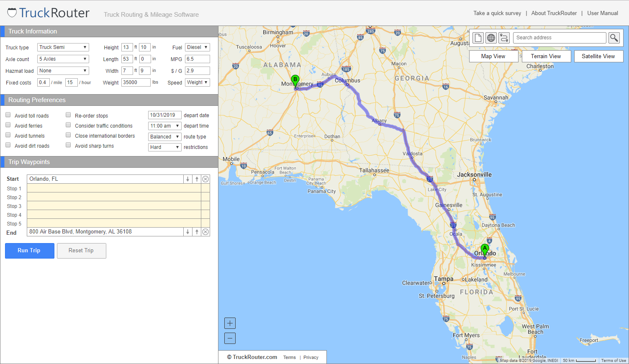Open Google Terms of Use link
This screenshot has height=364, width=629.
[x=614, y=361]
